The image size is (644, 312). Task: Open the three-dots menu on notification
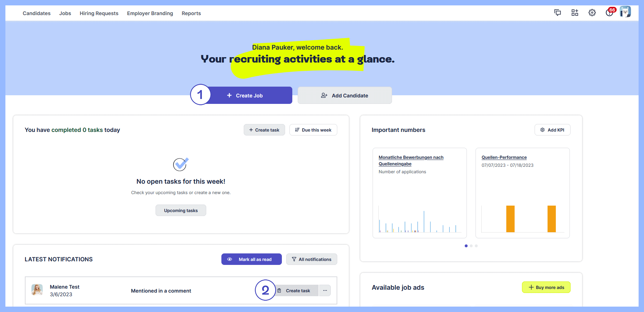[x=325, y=290]
